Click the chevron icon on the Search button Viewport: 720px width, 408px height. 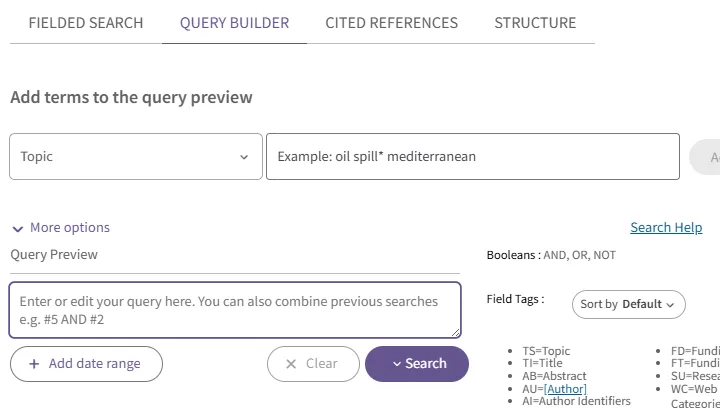396,364
